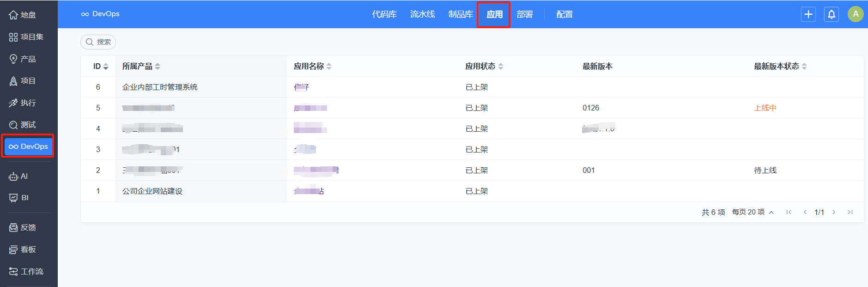The image size is (868, 287).
Task: Sort by 应用名称 column
Action: 313,67
